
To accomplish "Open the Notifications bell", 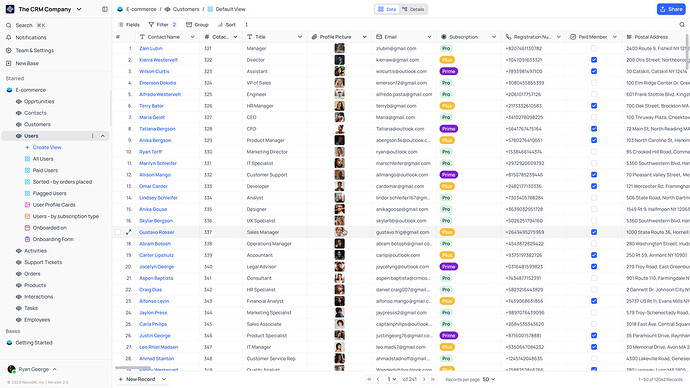I will pos(8,37).
